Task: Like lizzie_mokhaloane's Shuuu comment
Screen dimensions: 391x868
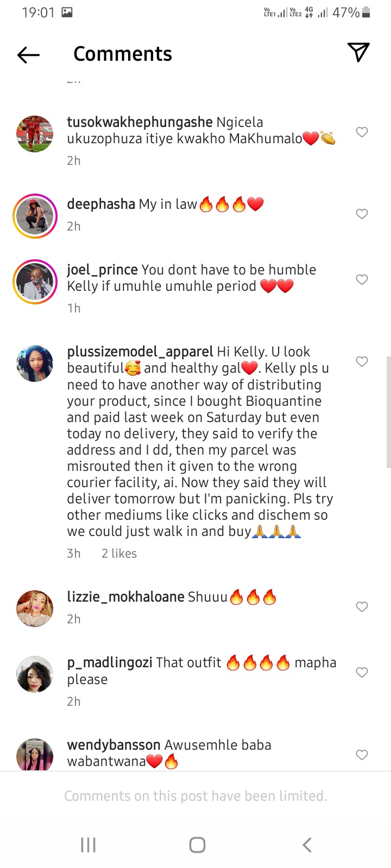Action: pyautogui.click(x=362, y=607)
